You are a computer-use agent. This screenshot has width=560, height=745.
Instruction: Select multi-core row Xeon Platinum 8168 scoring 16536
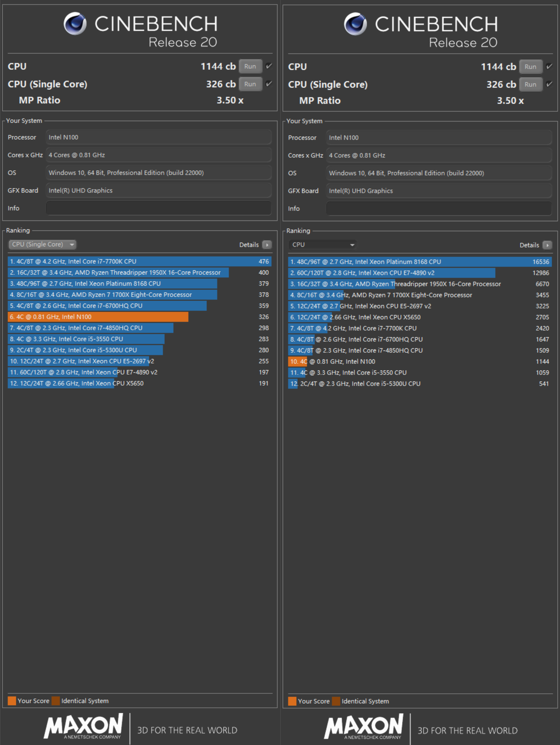pyautogui.click(x=420, y=262)
